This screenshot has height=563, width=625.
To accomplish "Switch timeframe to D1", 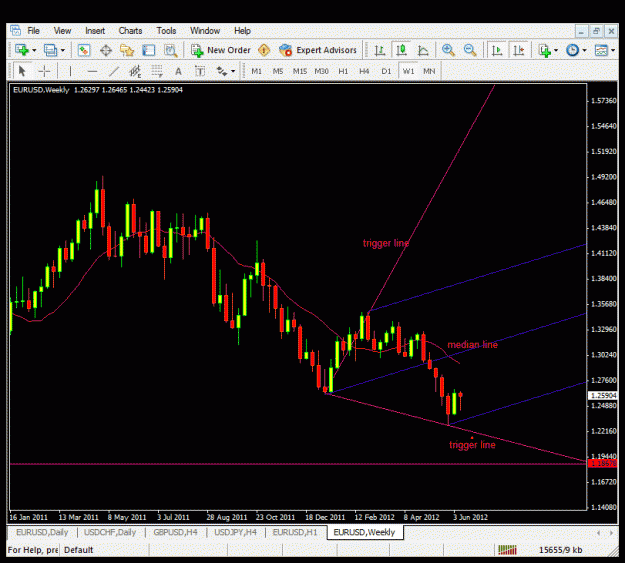I will (x=386, y=71).
